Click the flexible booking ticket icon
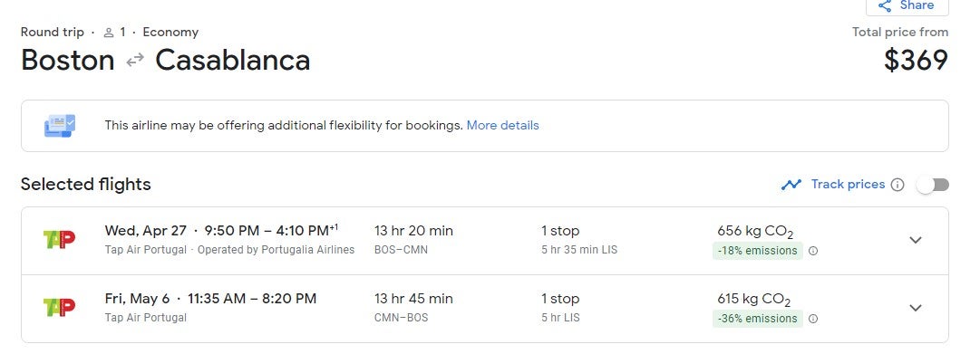The image size is (980, 354). pyautogui.click(x=60, y=126)
